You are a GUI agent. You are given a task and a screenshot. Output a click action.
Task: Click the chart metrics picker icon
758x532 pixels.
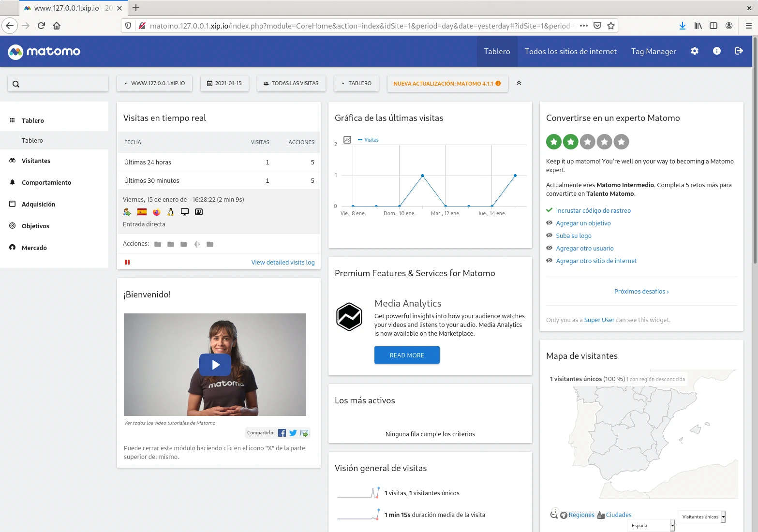pyautogui.click(x=347, y=140)
